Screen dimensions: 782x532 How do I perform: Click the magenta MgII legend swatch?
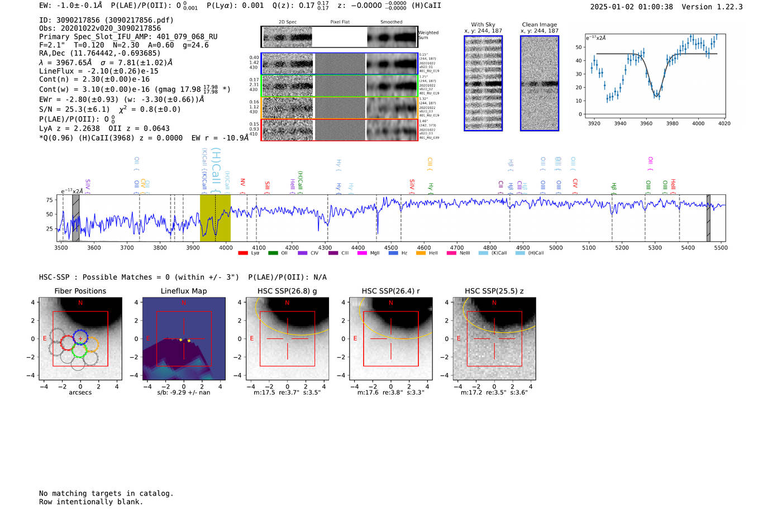click(362, 253)
